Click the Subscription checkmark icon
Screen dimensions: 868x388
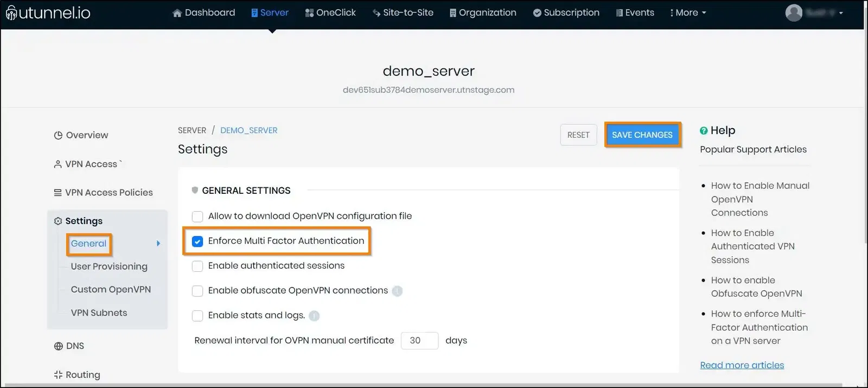[537, 13]
